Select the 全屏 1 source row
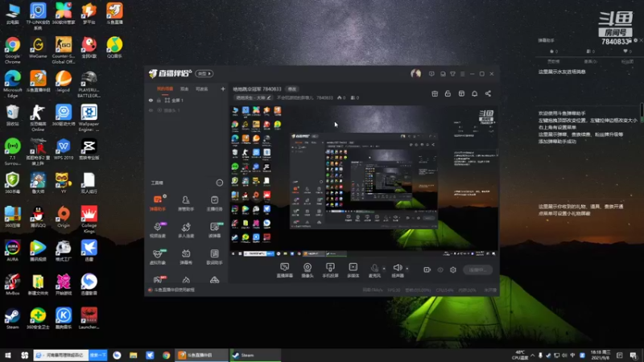The width and height of the screenshot is (644, 362). tap(186, 100)
